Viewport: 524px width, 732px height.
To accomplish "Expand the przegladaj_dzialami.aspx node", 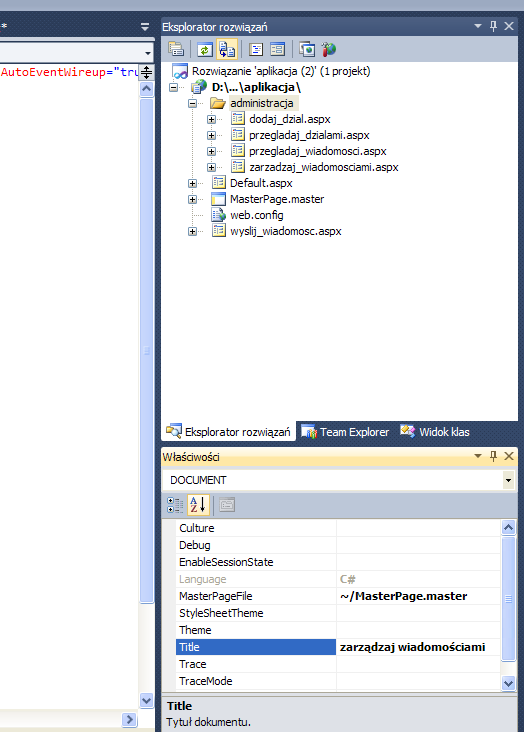I will click(212, 135).
